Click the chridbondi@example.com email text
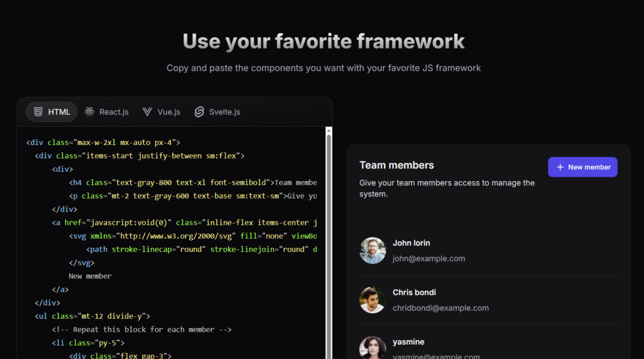The image size is (644, 359). click(441, 308)
